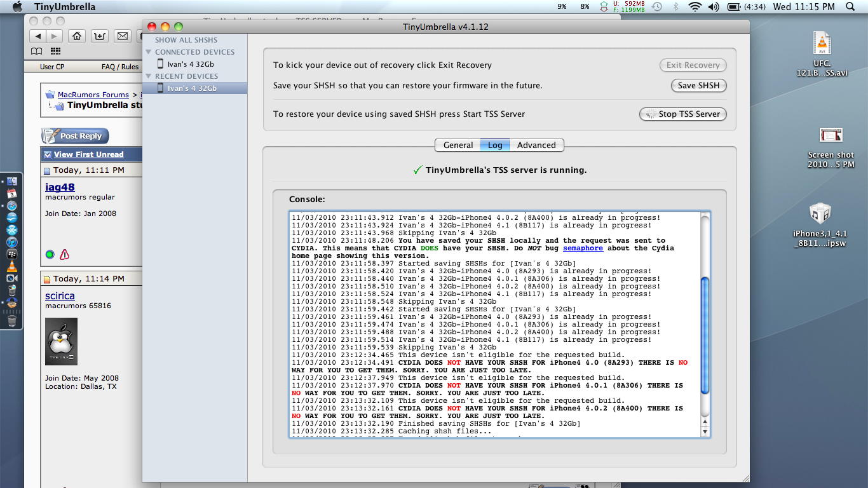This screenshot has width=868, height=488.
Task: Click the console scrollbar thumb
Action: click(x=704, y=335)
